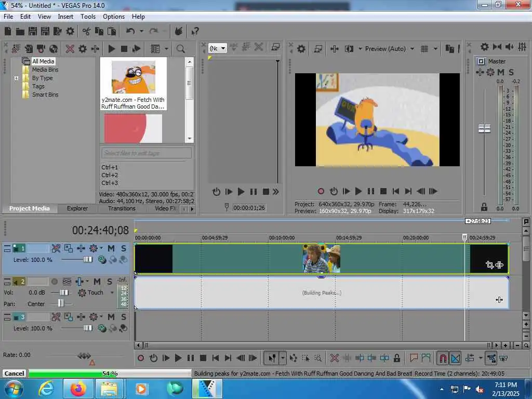Lock the selected event with padlock icon
Screen dimensions: 532x399
point(396,358)
